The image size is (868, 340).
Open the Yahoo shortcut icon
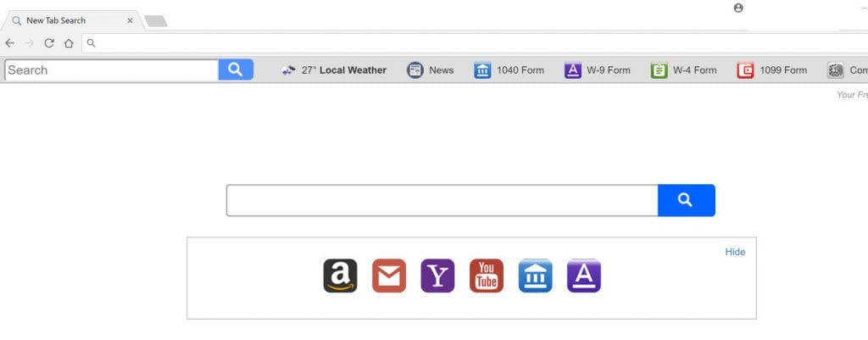coord(437,276)
